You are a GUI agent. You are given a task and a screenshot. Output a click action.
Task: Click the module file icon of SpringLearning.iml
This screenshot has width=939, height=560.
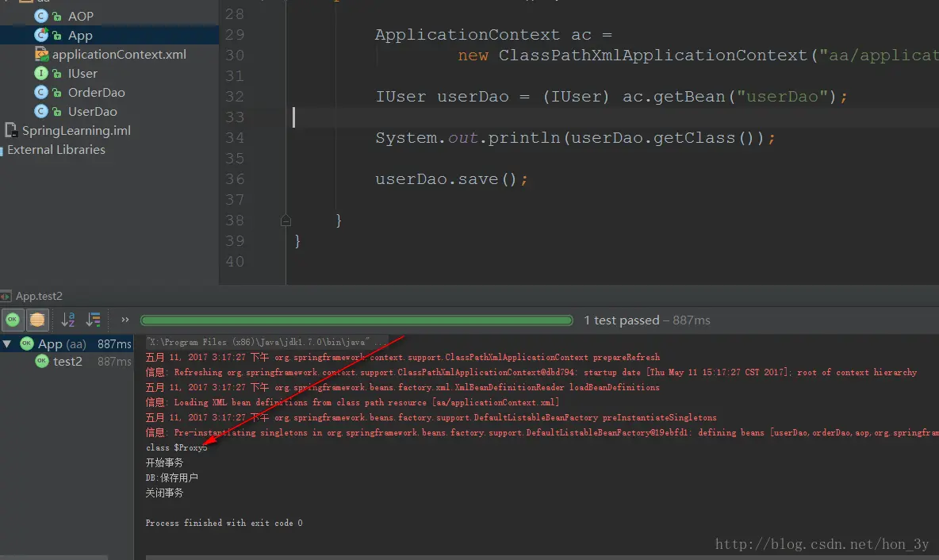(11, 130)
